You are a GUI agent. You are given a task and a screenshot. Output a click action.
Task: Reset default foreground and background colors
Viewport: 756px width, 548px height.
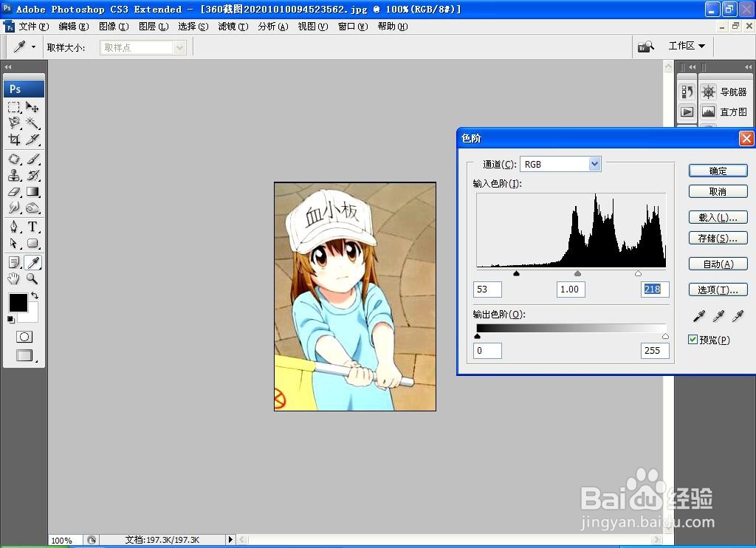(x=10, y=319)
